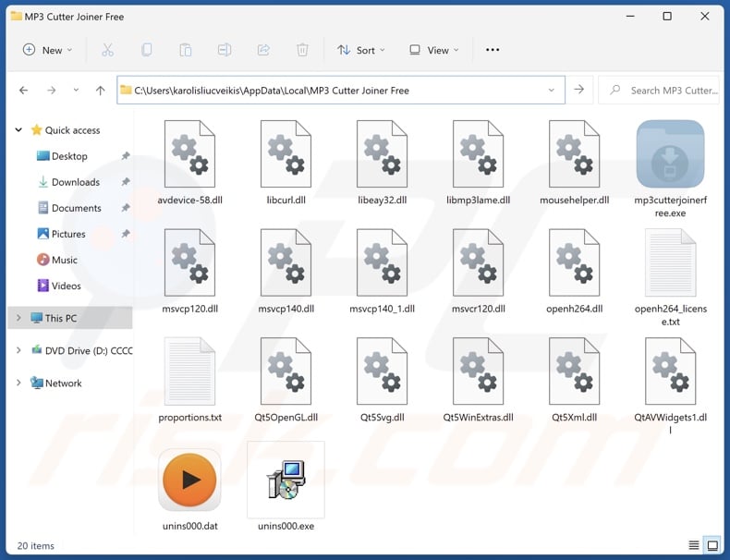Click the address bar path field
This screenshot has height=560, width=730.
click(341, 90)
